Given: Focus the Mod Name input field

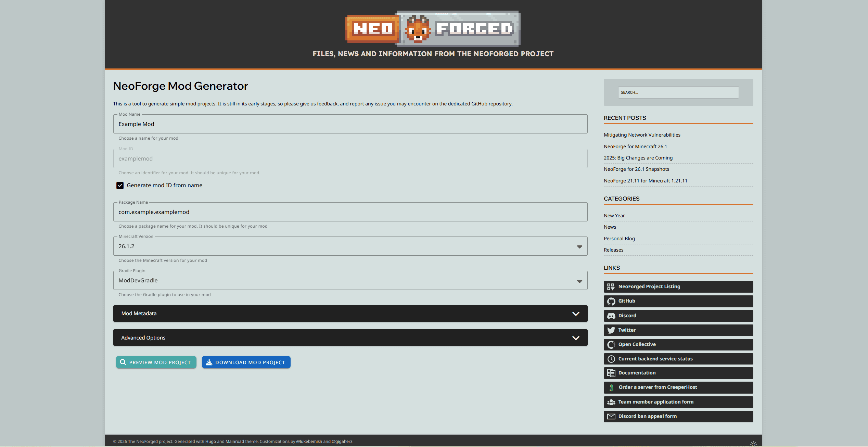Looking at the screenshot, I should pyautogui.click(x=350, y=124).
